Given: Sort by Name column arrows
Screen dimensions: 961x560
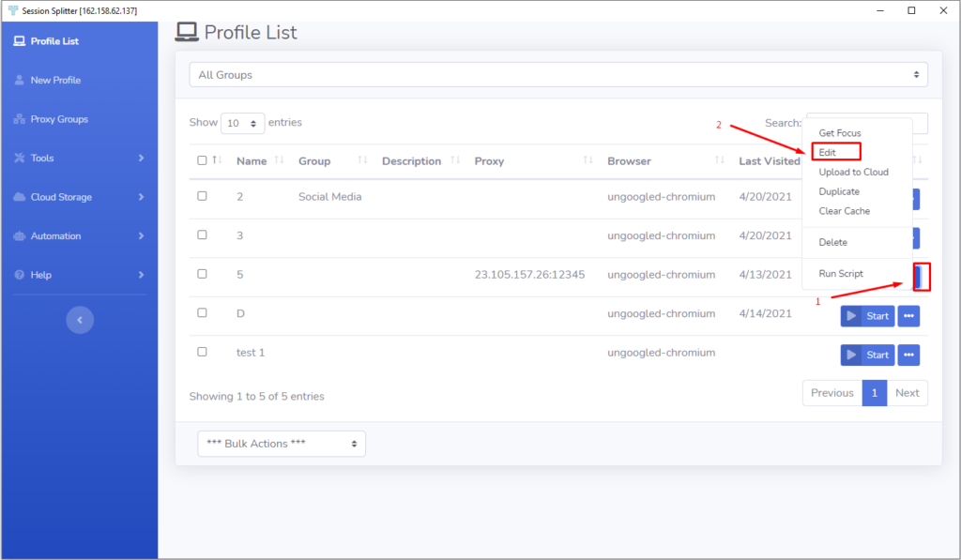Looking at the screenshot, I should click(280, 159).
